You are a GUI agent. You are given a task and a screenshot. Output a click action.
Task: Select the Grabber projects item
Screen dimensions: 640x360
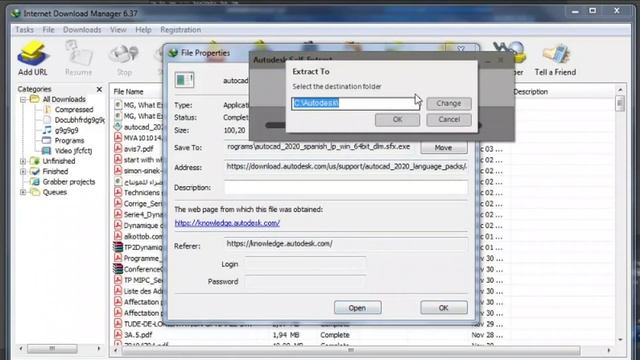click(69, 182)
